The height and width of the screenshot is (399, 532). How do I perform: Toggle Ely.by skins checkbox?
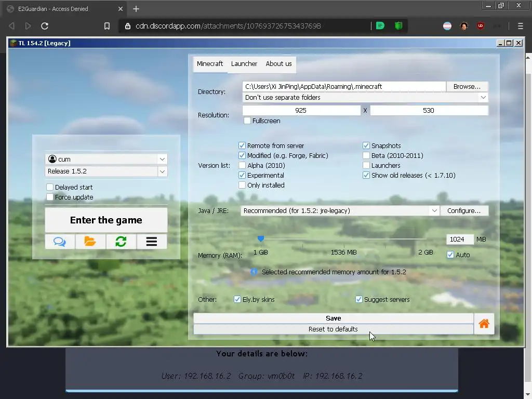[x=237, y=299]
